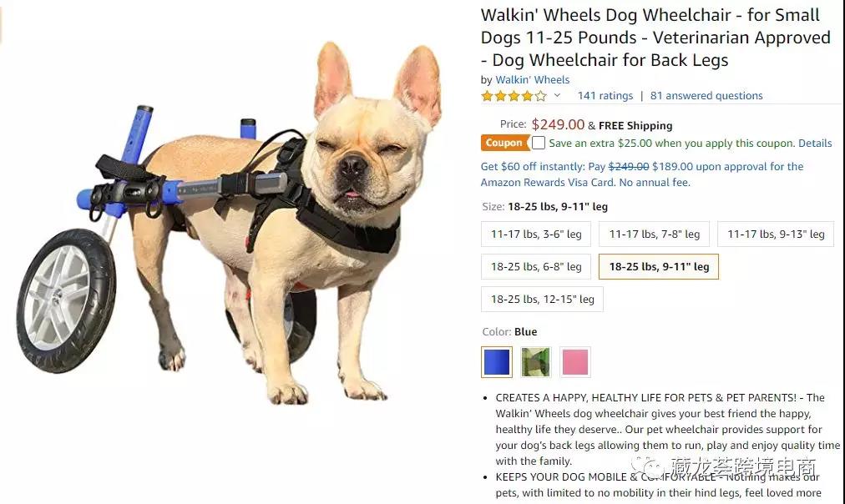This screenshot has width=845, height=504.
Task: Expand the ratings breakdown chevron
Action: [557, 96]
